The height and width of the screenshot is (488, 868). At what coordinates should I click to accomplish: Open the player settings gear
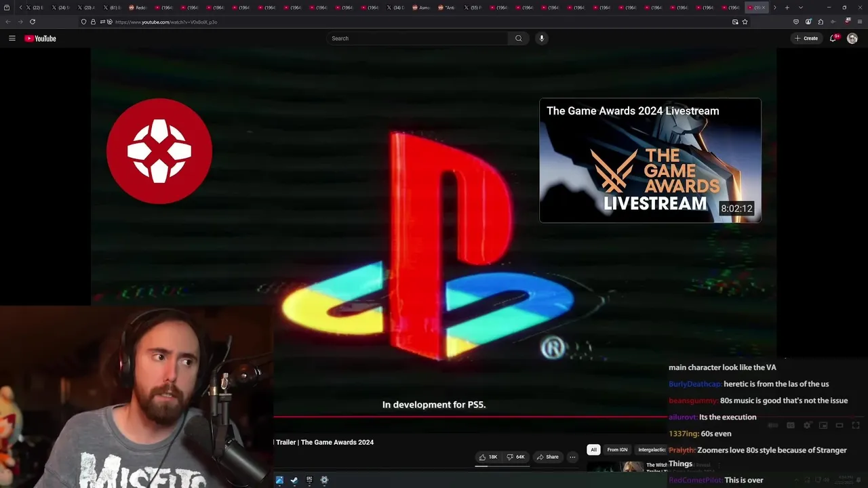point(807,425)
